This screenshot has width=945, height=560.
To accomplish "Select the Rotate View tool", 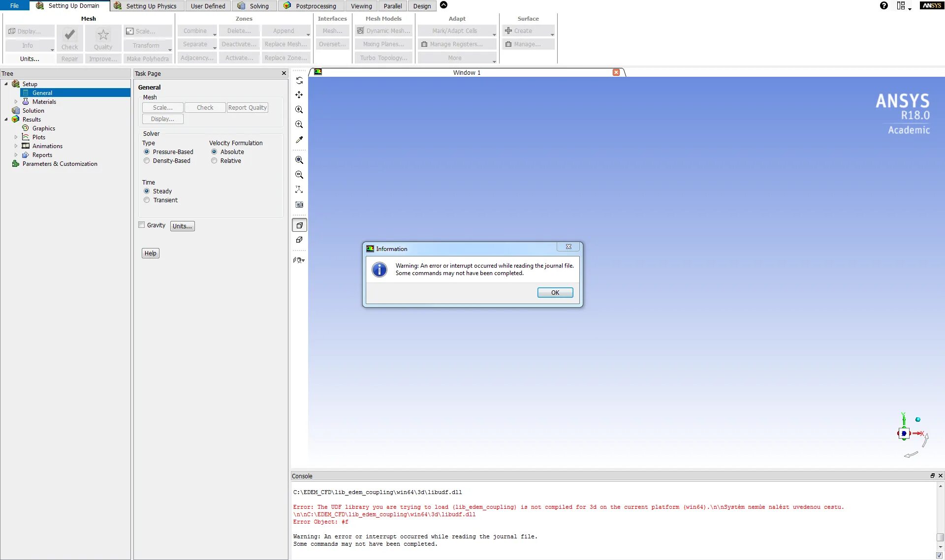I will point(299,81).
